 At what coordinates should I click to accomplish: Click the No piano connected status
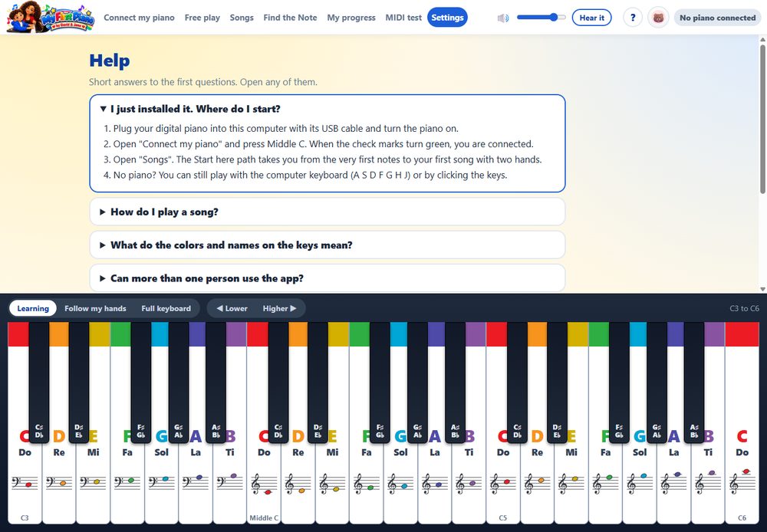click(x=718, y=18)
